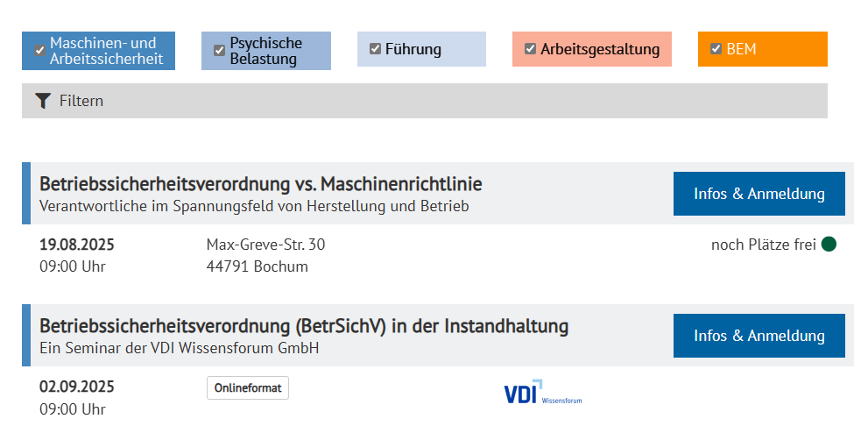
Task: Click the orange BEM category tag
Action: click(x=763, y=49)
